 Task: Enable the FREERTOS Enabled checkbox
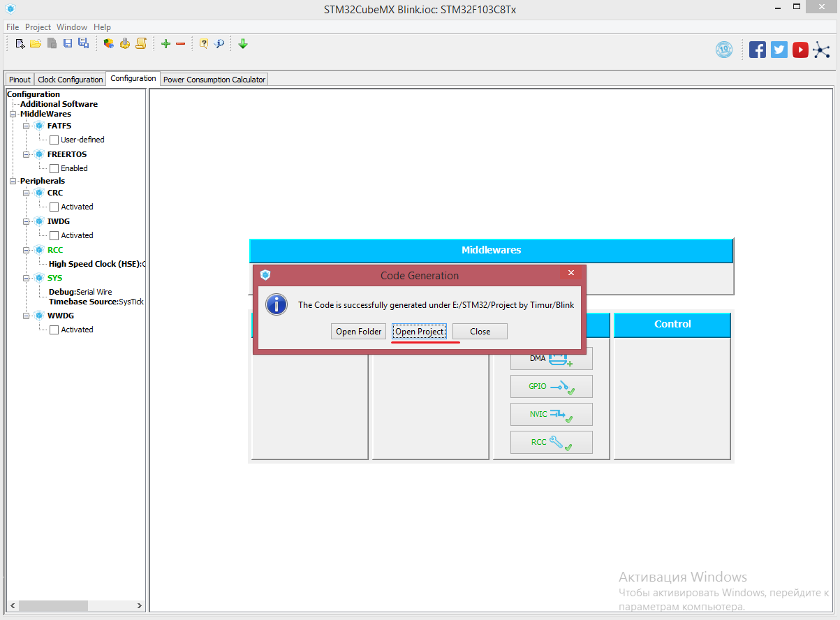tap(54, 168)
